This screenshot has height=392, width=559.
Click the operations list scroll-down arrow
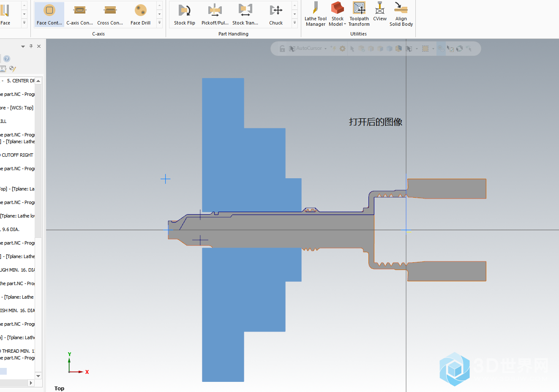38,376
